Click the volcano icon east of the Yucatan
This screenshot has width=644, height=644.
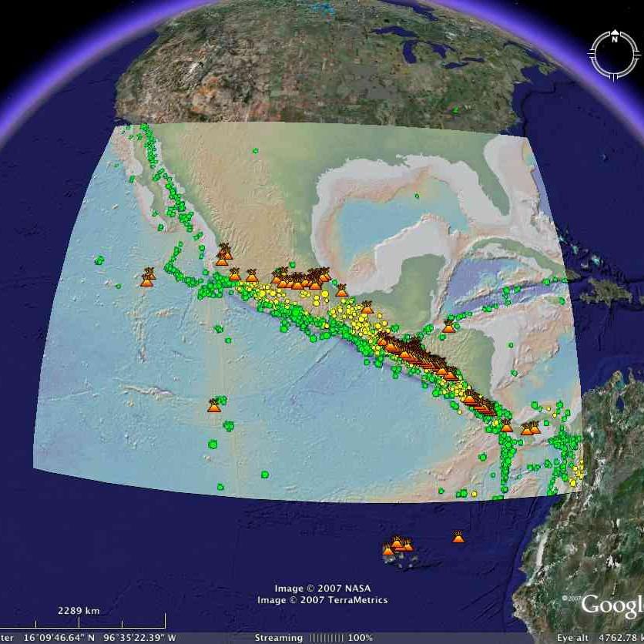tap(448, 327)
